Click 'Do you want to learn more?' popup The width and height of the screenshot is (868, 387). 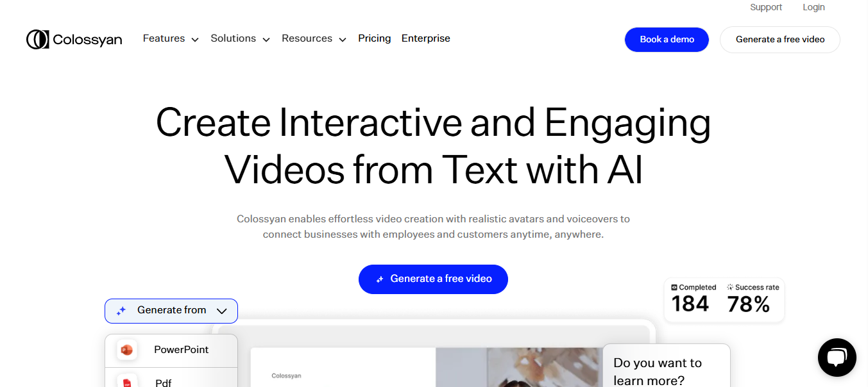point(666,366)
